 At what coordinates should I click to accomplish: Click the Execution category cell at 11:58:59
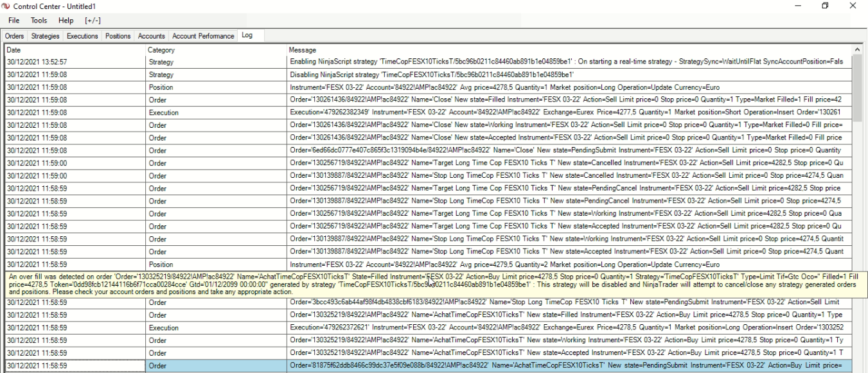coord(216,327)
